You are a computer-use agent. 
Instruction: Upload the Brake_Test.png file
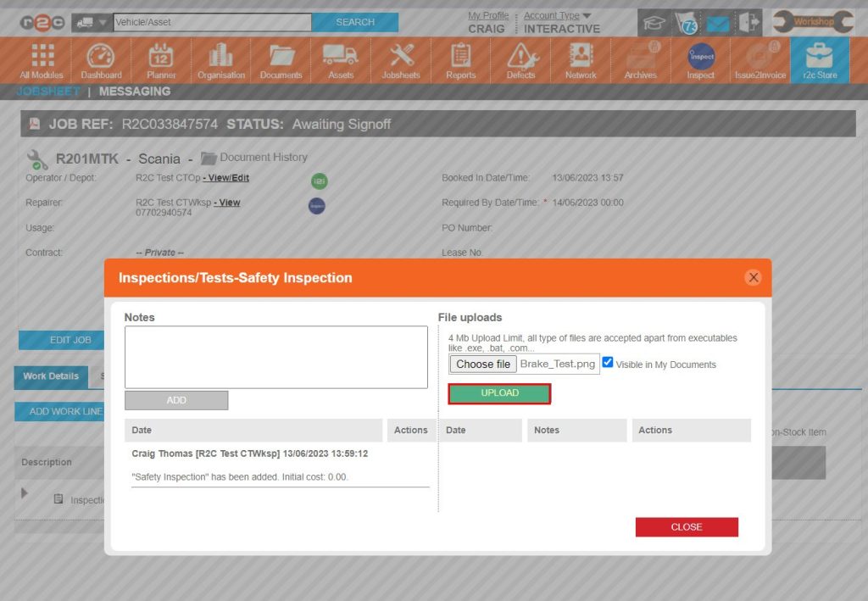point(499,392)
